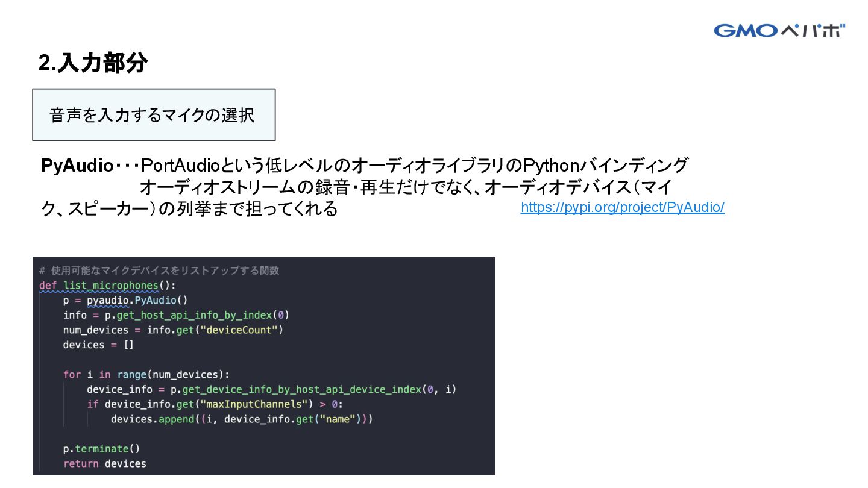The height and width of the screenshot is (488, 868).
Task: Click the line starting 'オーディオストリームの録音'
Action: [406, 187]
